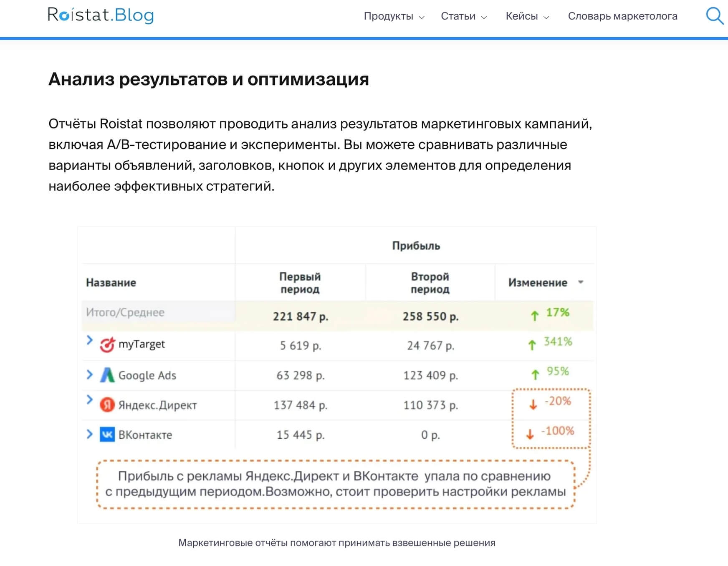Click the 24 767 р. cell
The width and height of the screenshot is (728, 566).
pyautogui.click(x=430, y=346)
